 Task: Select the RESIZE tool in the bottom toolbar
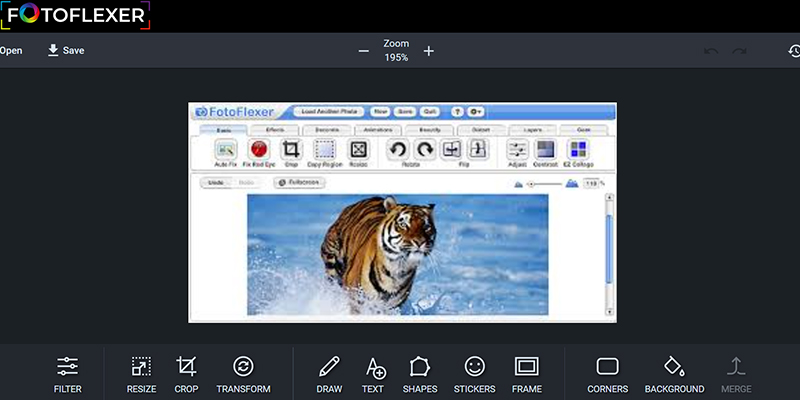point(141,375)
